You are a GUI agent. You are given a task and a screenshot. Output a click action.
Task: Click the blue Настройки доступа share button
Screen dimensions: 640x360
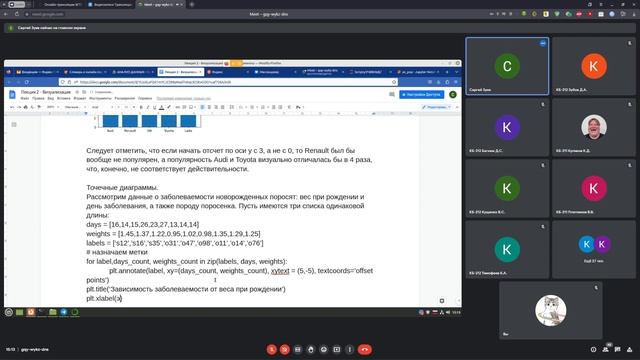pyautogui.click(x=422, y=95)
